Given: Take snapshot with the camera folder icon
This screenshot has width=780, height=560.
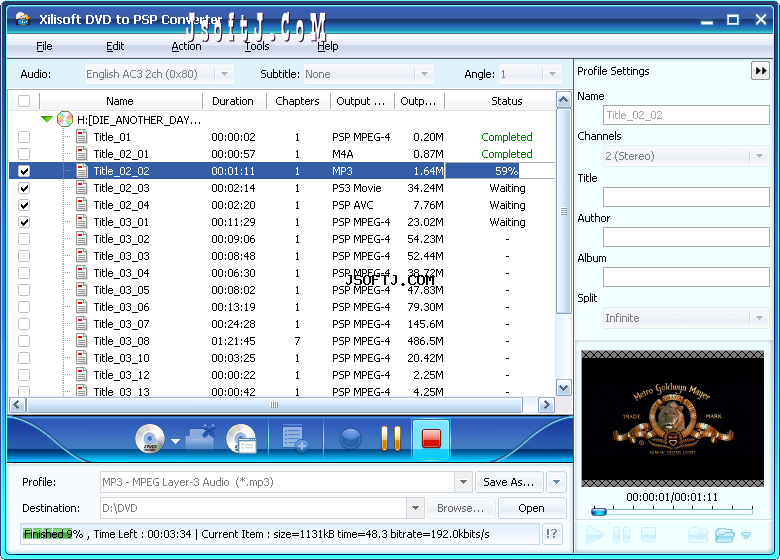Looking at the screenshot, I should (x=697, y=535).
